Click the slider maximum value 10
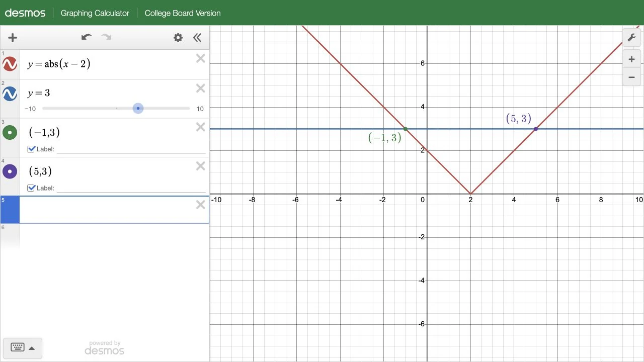Screen dimensions: 644x362 point(200,109)
